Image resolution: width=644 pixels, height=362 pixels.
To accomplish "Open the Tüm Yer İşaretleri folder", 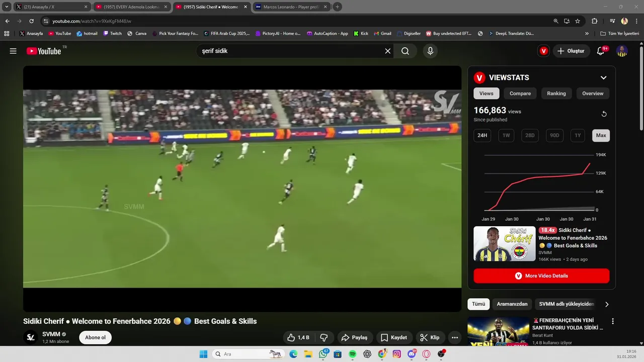I will pyautogui.click(x=619, y=34).
